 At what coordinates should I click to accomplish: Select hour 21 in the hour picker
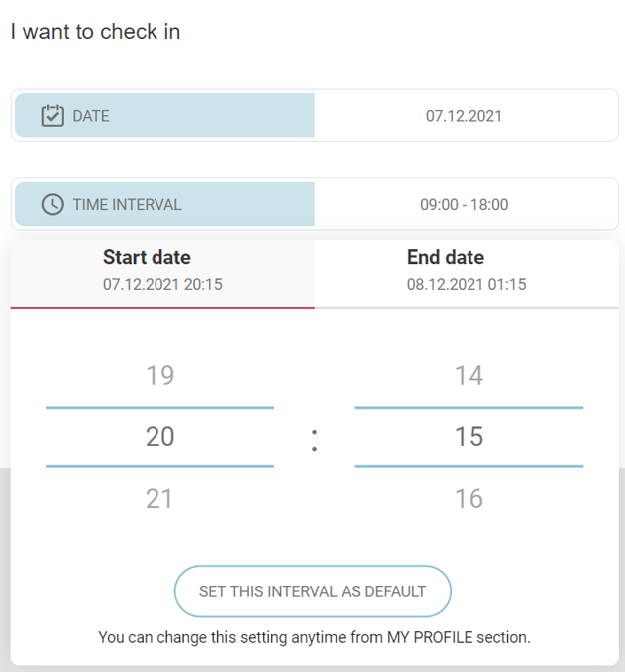[160, 499]
